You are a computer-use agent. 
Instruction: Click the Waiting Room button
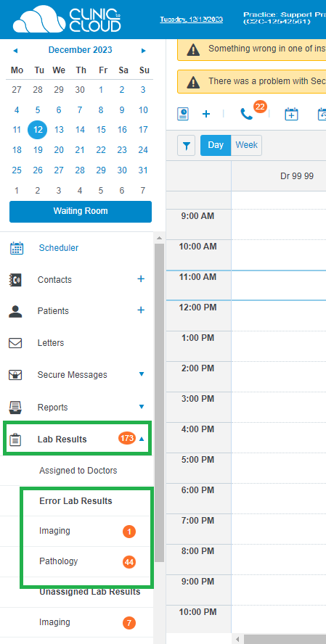(x=81, y=212)
